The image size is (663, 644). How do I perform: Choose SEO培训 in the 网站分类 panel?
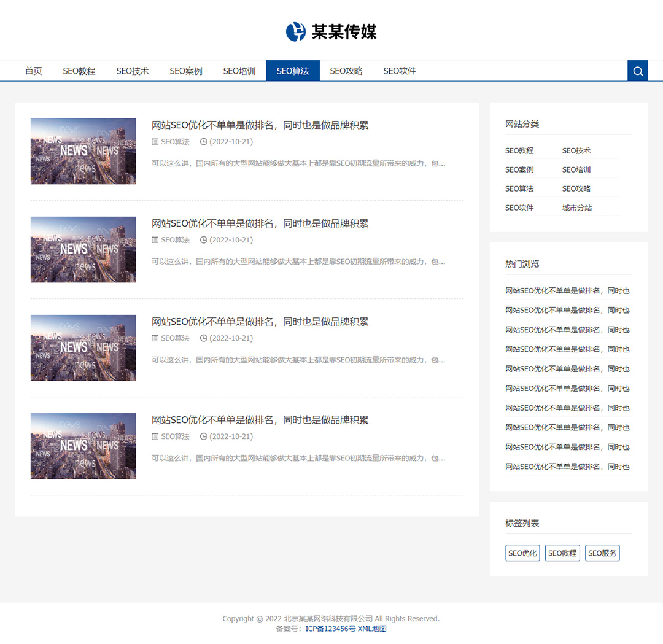(576, 170)
